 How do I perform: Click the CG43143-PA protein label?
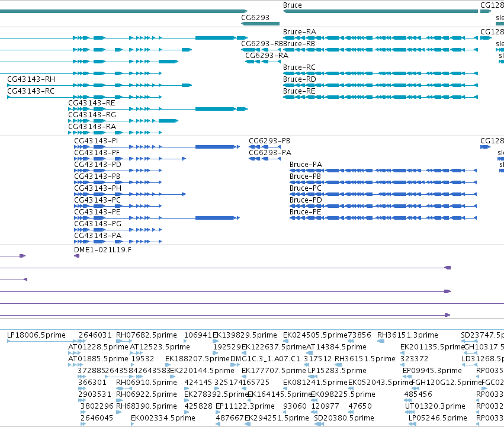(98, 236)
